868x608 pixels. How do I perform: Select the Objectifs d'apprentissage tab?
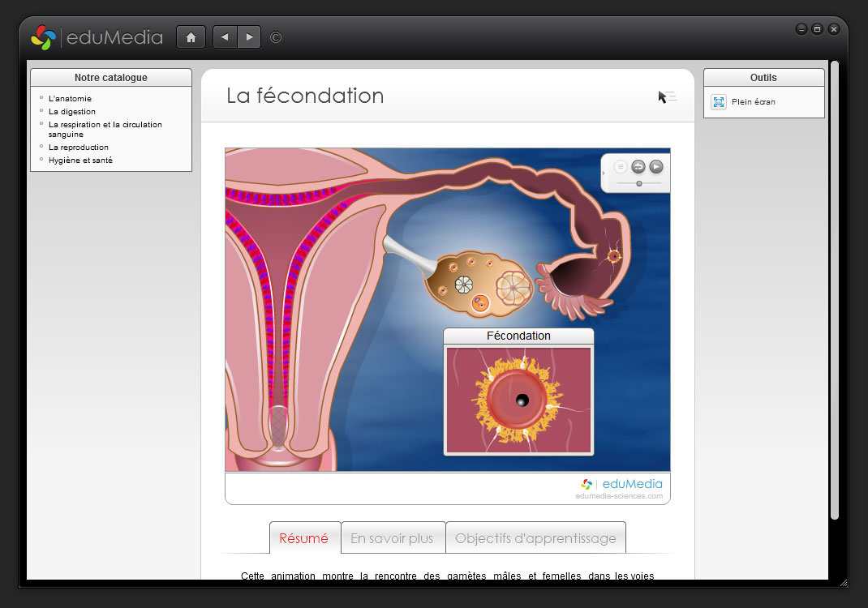tap(535, 538)
